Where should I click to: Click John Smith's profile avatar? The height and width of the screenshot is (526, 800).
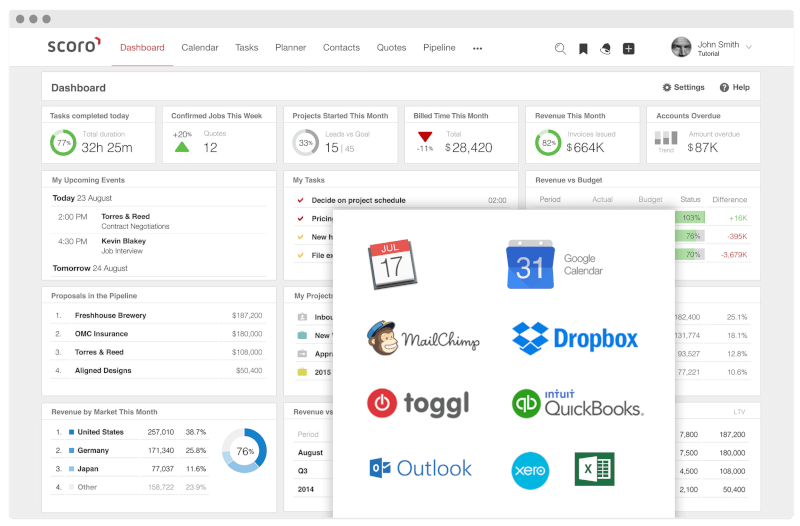(681, 47)
